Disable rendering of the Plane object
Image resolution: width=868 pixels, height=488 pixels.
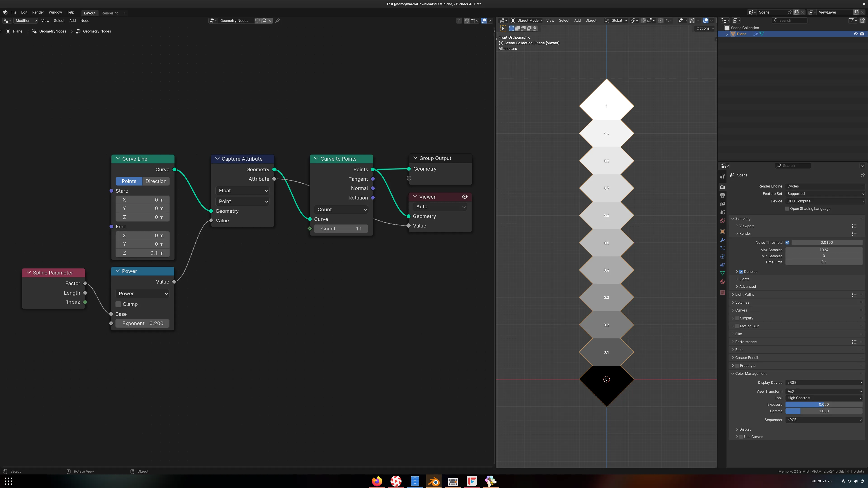click(862, 34)
